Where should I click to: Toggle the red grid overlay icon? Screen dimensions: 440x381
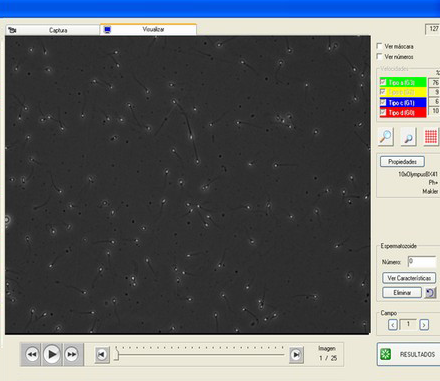coord(431,137)
